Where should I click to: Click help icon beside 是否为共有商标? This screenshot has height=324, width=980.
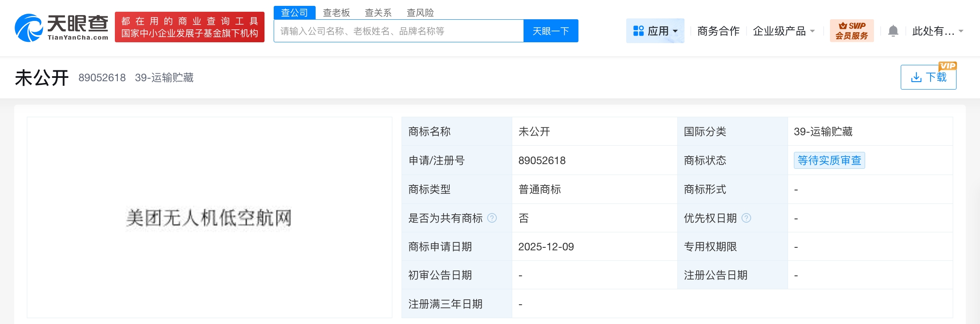coord(492,218)
